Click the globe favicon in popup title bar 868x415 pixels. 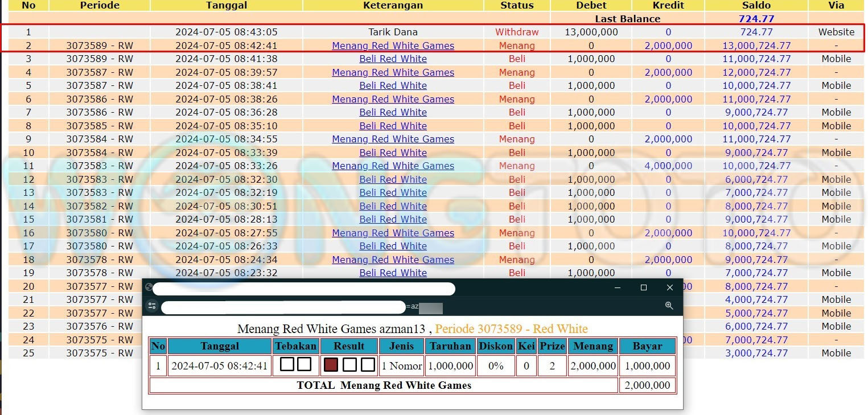pos(149,287)
